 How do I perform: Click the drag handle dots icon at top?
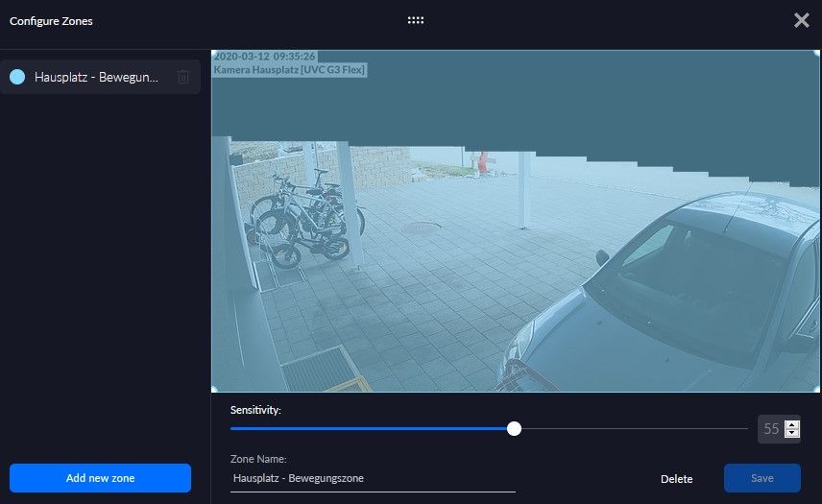pos(416,20)
